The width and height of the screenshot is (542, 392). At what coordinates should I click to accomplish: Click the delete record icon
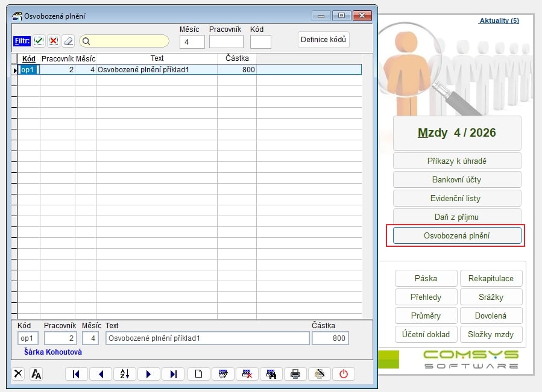click(x=247, y=374)
